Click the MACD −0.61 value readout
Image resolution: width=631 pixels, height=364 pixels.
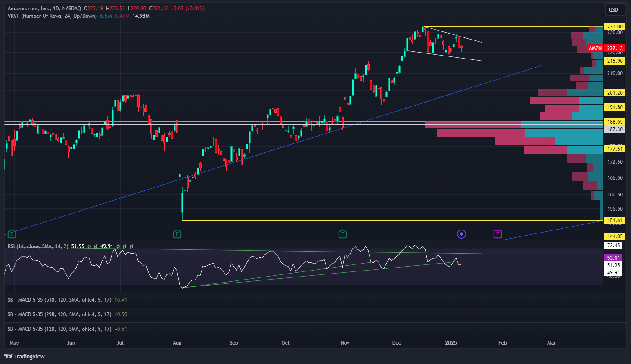click(x=121, y=329)
